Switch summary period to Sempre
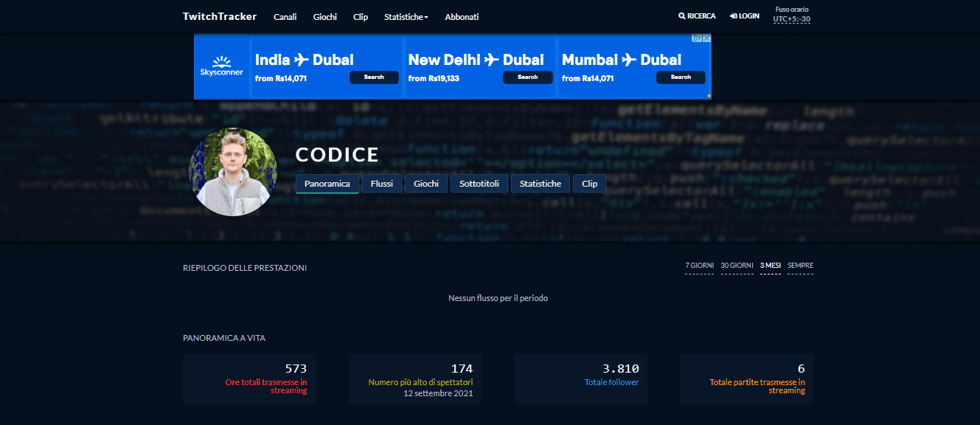 tap(800, 266)
